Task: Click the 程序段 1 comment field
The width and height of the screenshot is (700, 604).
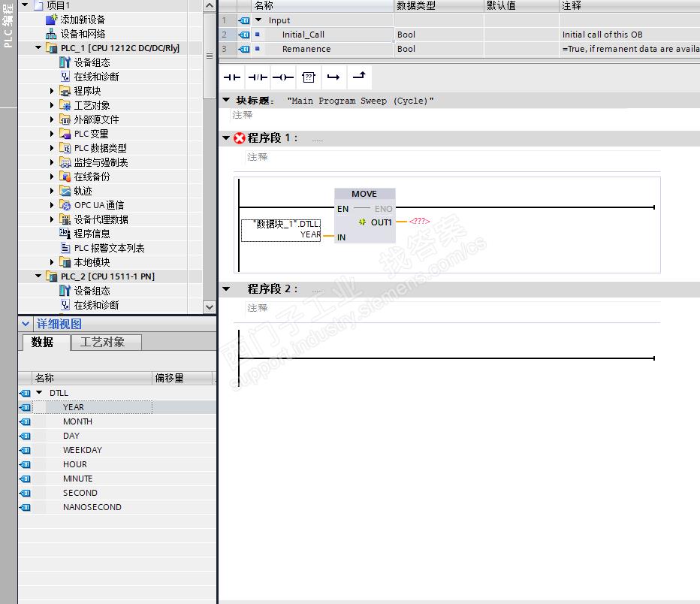Action: pyautogui.click(x=453, y=157)
